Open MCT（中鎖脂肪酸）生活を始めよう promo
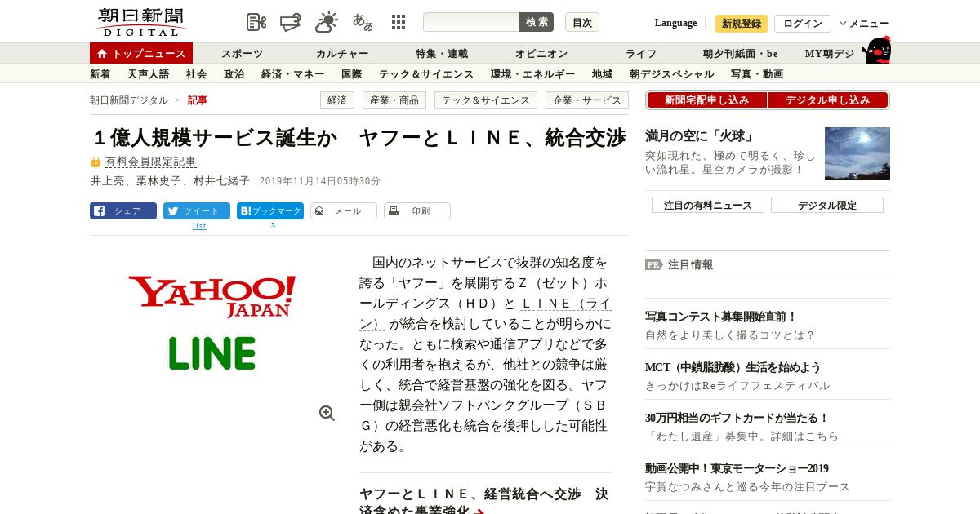The width and height of the screenshot is (980, 514). tap(733, 367)
